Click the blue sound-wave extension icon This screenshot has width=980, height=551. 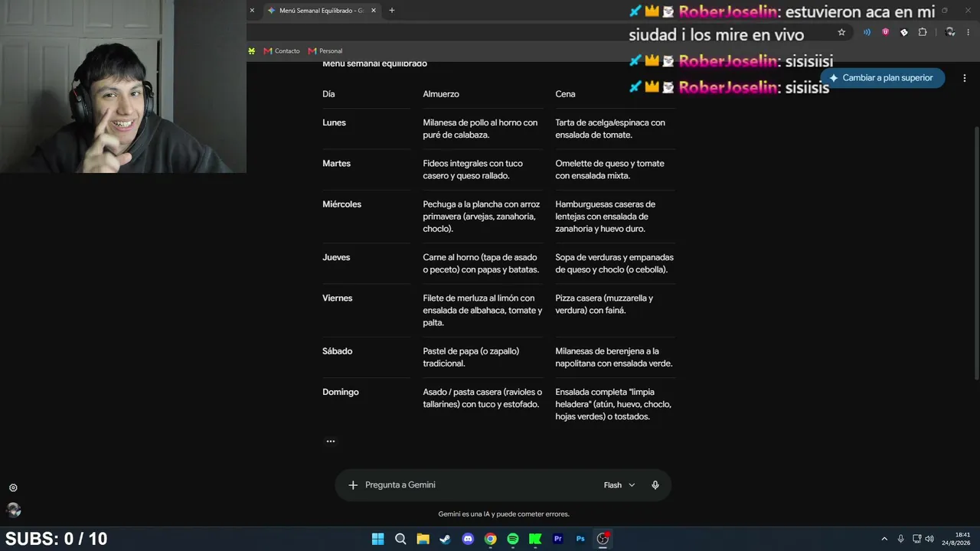click(x=867, y=32)
